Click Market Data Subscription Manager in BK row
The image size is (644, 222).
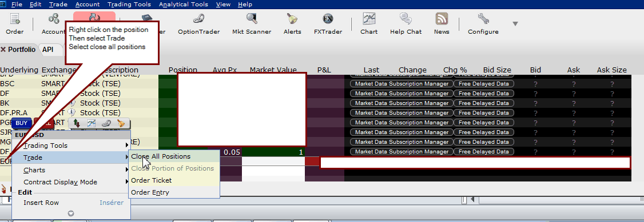coord(401,103)
